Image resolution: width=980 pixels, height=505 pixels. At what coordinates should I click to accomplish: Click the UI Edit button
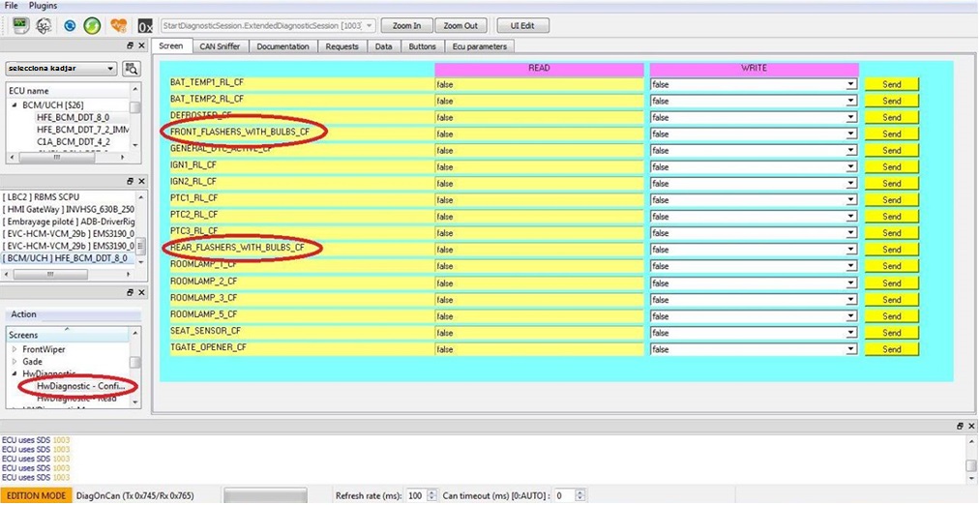523,25
